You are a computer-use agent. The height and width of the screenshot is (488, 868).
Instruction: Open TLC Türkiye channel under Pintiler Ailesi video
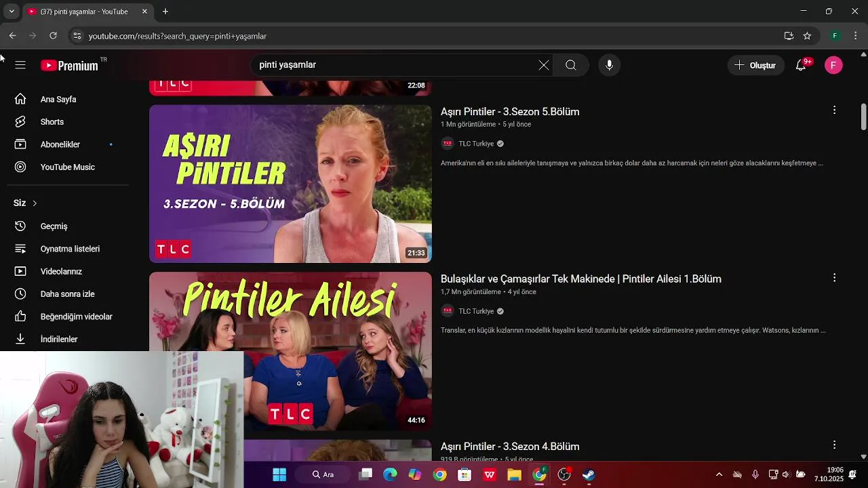click(x=476, y=311)
